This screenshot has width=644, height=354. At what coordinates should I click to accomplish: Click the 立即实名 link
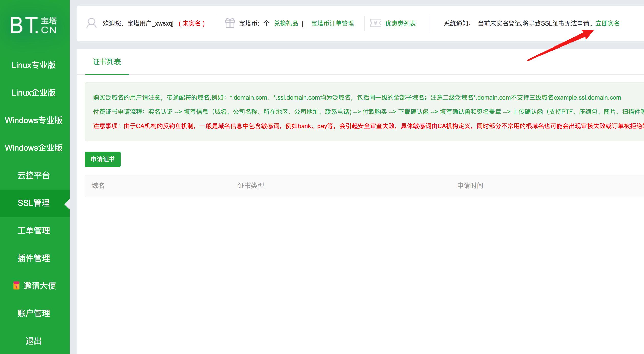tap(607, 23)
